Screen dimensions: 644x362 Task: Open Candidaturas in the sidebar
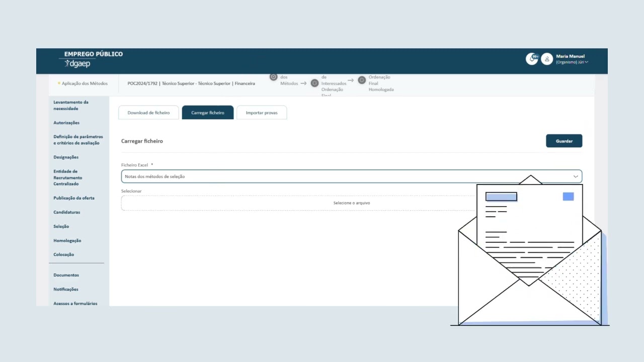67,212
